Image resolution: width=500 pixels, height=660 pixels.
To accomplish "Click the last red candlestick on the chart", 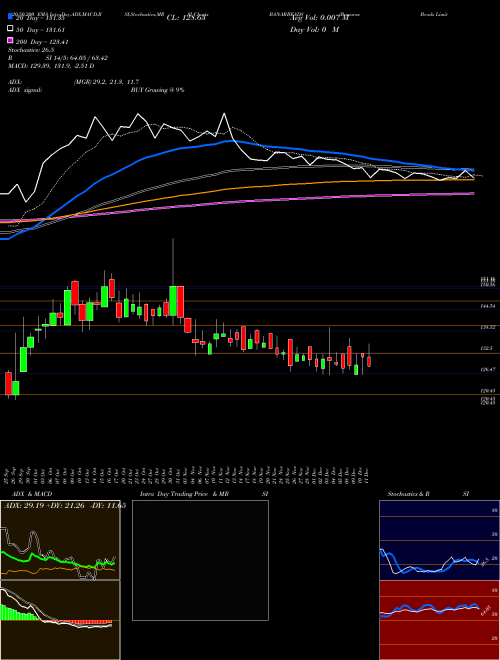I will pyautogui.click(x=369, y=361).
